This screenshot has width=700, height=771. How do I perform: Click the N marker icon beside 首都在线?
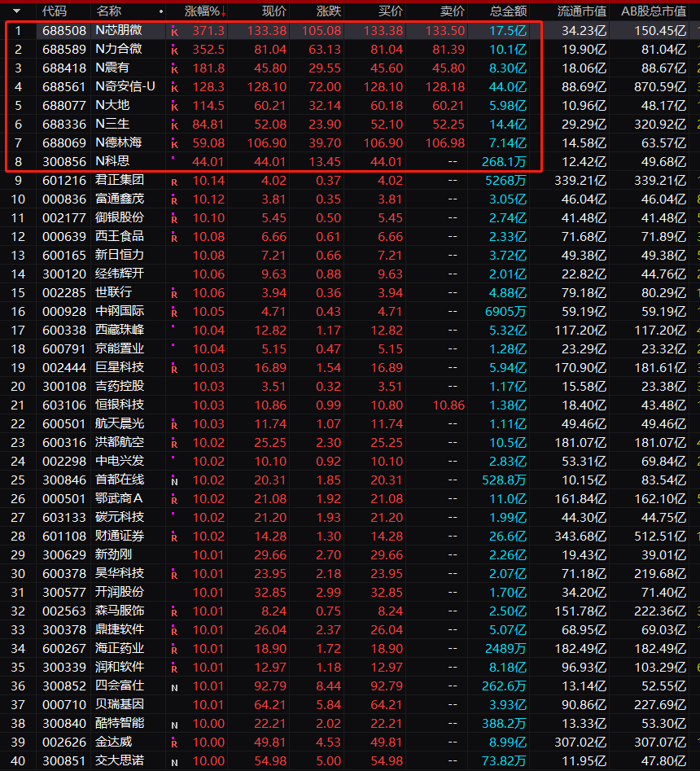tap(174, 481)
